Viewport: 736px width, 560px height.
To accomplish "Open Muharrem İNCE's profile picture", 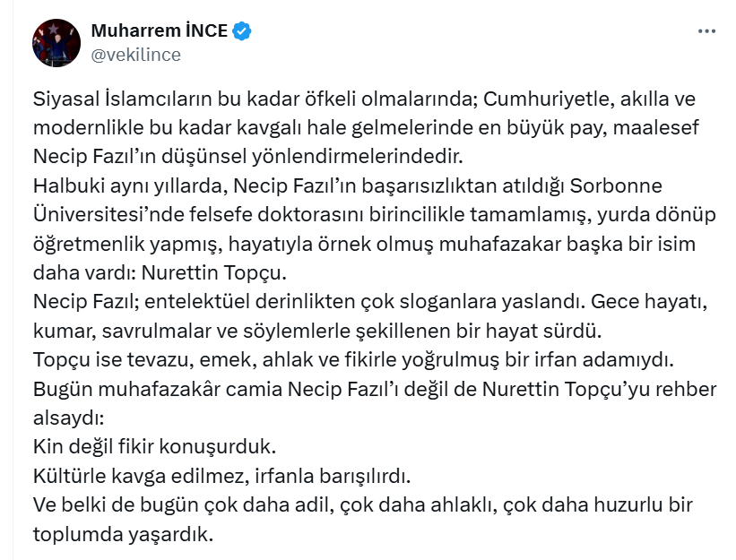I will point(56,43).
